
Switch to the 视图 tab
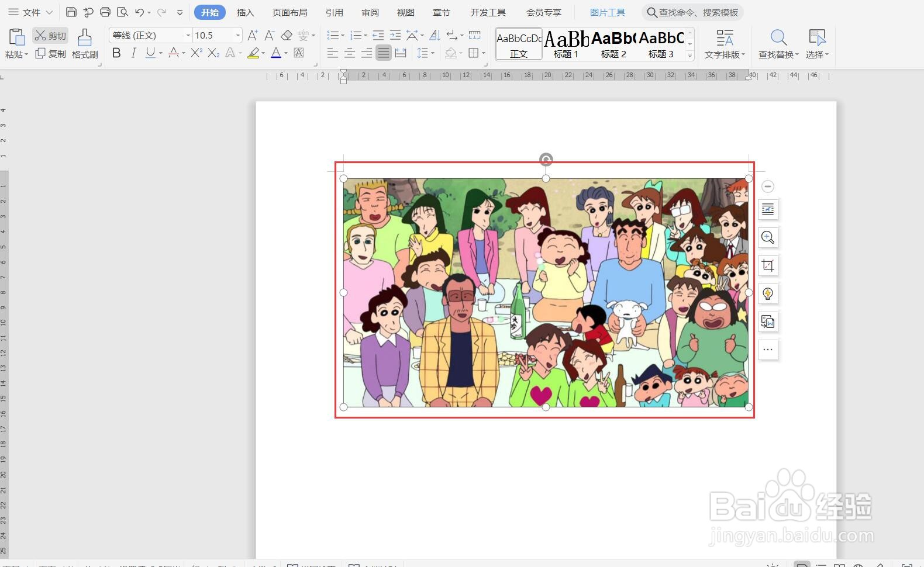click(x=406, y=12)
